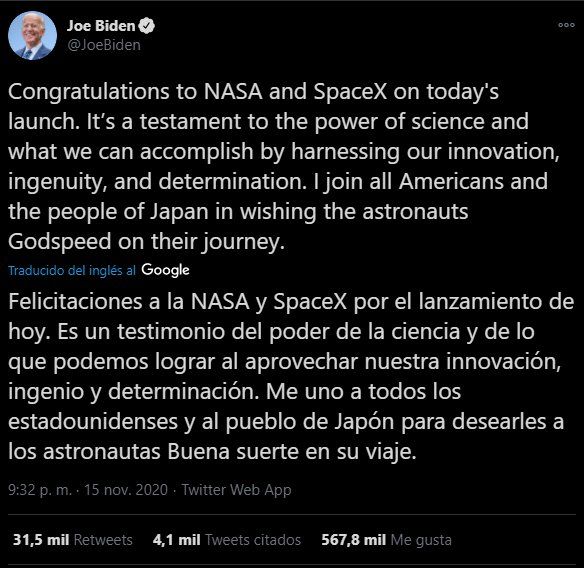Click 'SpaceX' in the English tweet text
This screenshot has width=584, height=568.
coord(350,92)
